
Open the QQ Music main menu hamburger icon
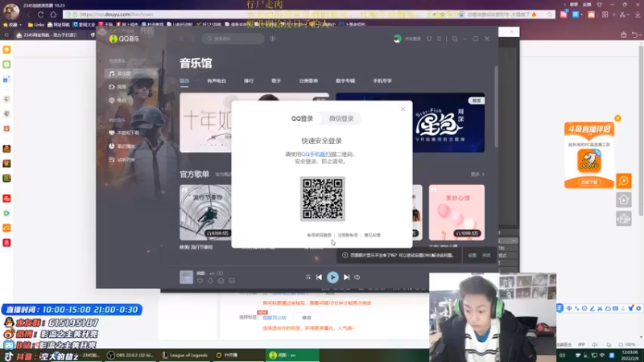coord(439,39)
